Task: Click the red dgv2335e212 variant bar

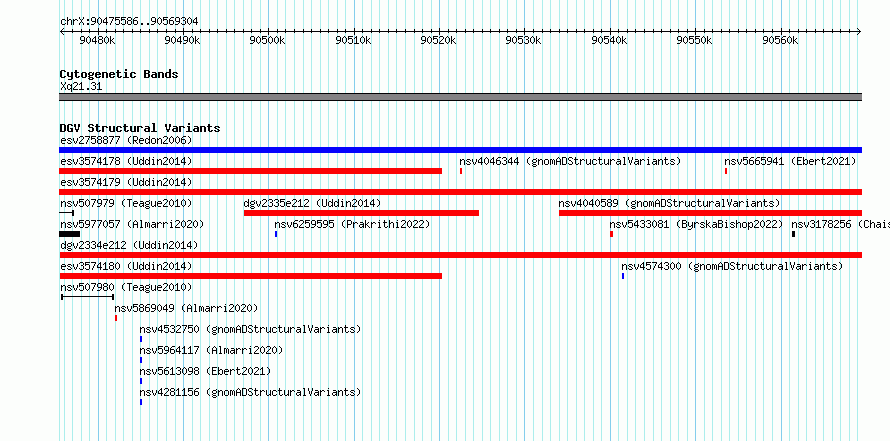Action: (361, 213)
